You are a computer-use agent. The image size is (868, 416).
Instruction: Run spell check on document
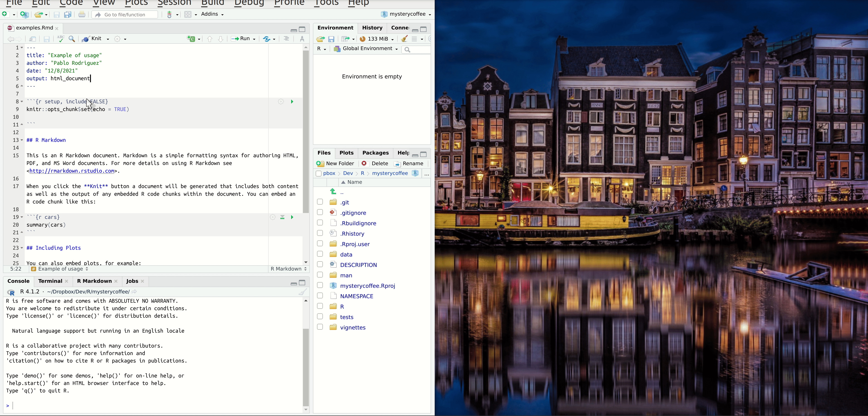[x=61, y=39]
